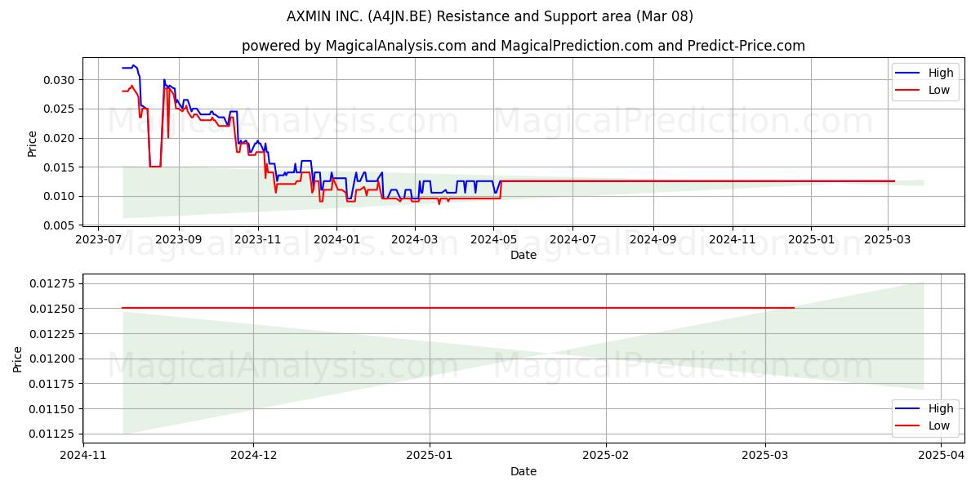Click the 2024-01 date tick label
This screenshot has height=490, width=980.
[337, 240]
